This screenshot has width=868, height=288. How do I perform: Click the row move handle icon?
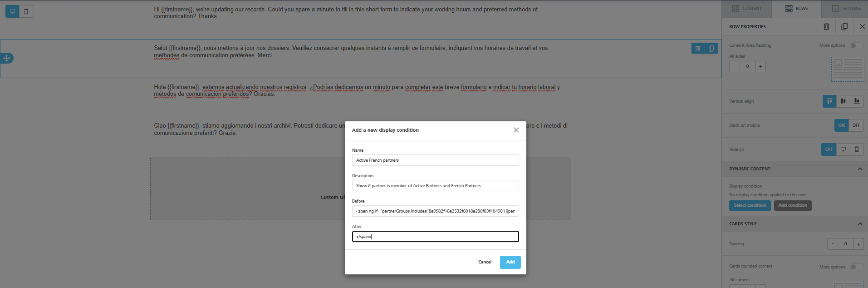[x=6, y=58]
